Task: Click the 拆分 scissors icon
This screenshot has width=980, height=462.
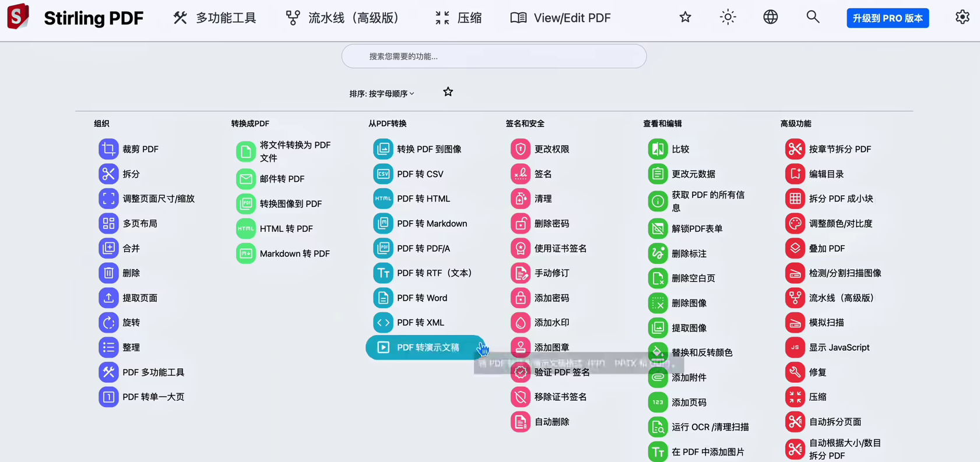Action: pos(108,174)
